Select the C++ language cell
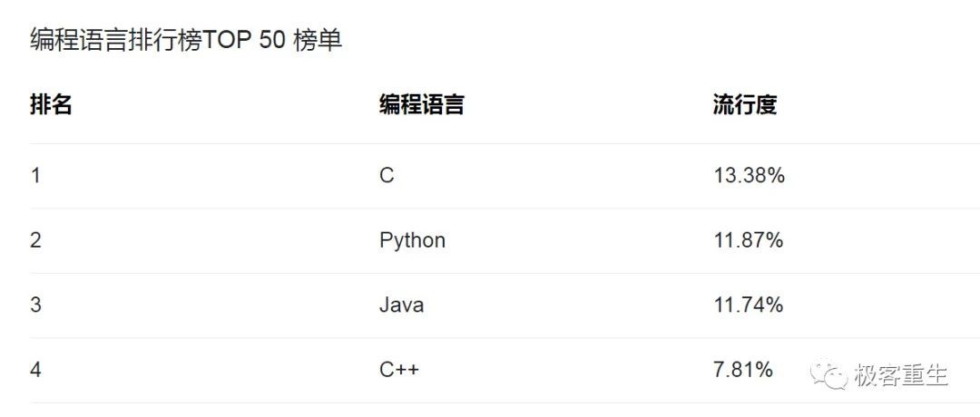This screenshot has height=417, width=980. coord(399,370)
